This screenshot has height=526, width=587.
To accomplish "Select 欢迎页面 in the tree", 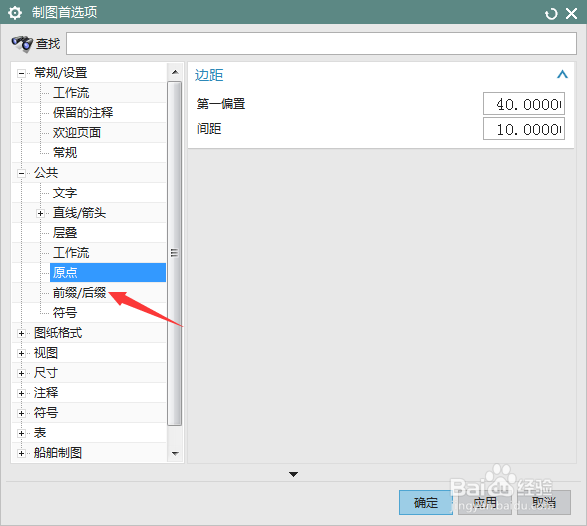I will click(x=77, y=133).
